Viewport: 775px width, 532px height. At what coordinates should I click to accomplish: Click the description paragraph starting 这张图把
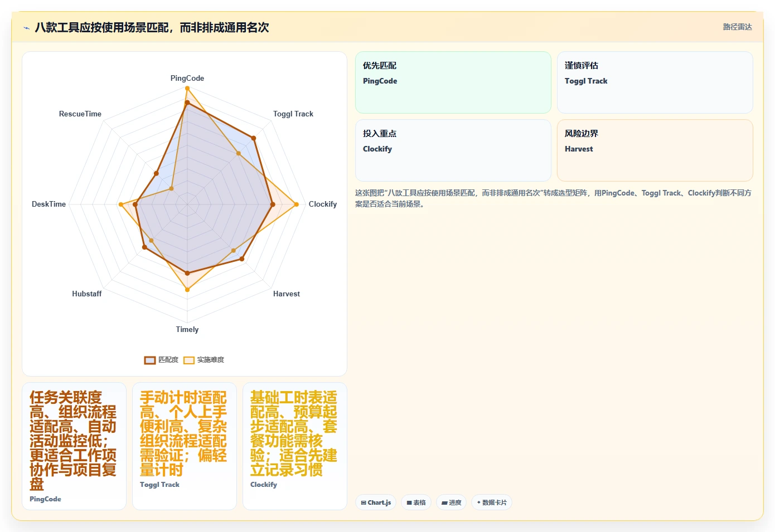coord(553,198)
